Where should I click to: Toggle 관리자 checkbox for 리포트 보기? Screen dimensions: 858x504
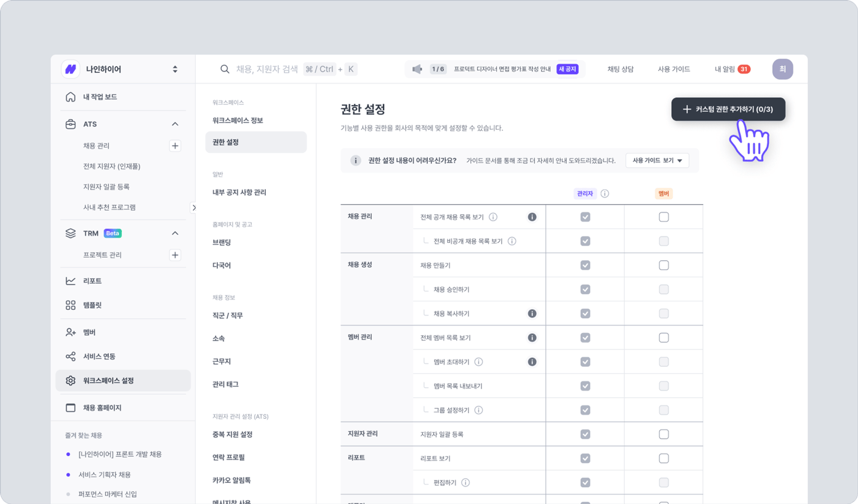coord(585,459)
